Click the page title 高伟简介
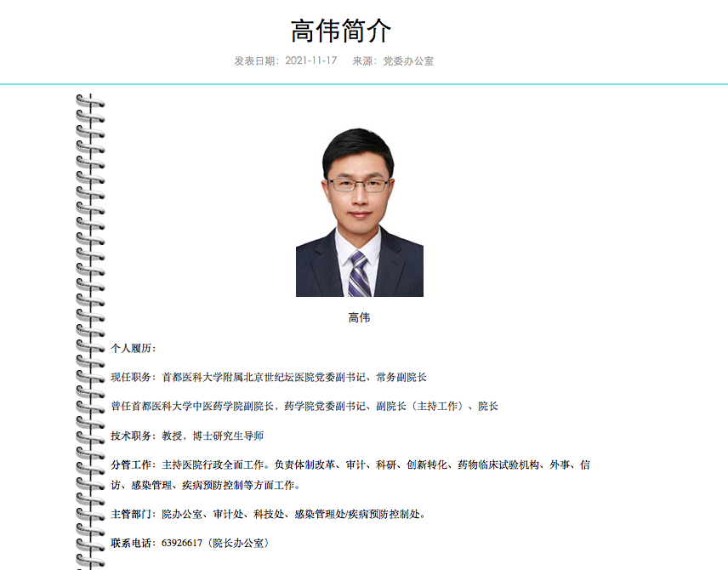 click(x=342, y=31)
